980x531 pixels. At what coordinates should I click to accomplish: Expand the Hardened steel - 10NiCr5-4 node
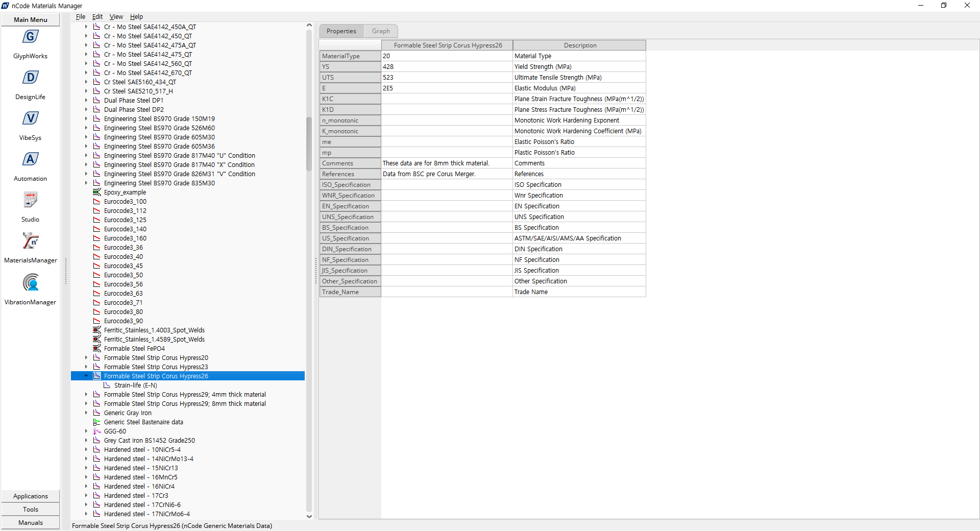pyautogui.click(x=86, y=450)
